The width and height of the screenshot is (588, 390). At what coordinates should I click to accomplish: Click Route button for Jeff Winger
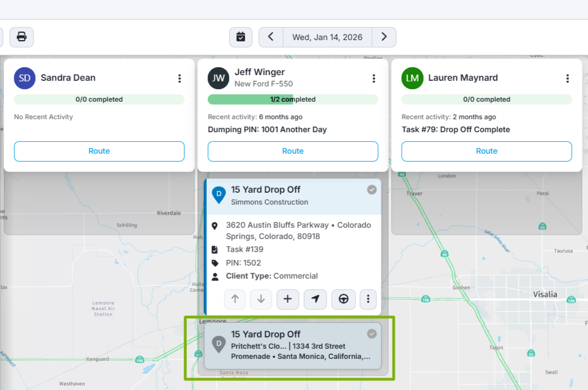point(293,151)
